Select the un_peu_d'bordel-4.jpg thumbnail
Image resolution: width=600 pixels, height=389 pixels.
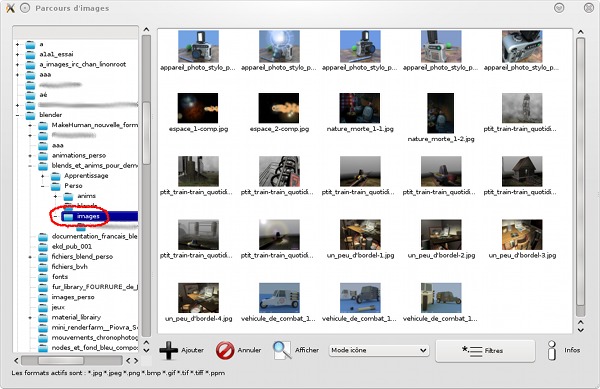coord(198,298)
